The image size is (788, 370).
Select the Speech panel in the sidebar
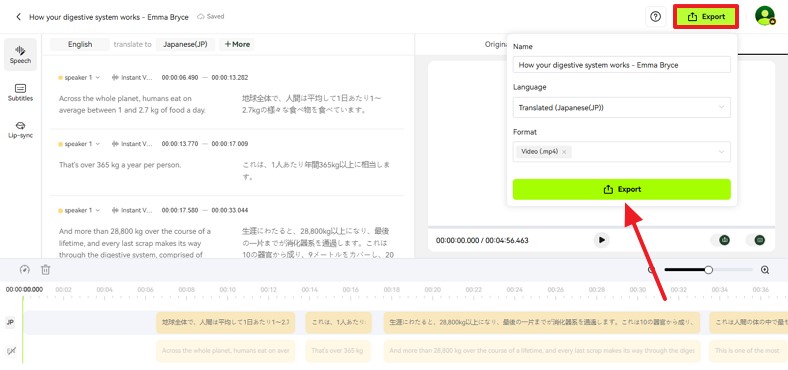20,54
